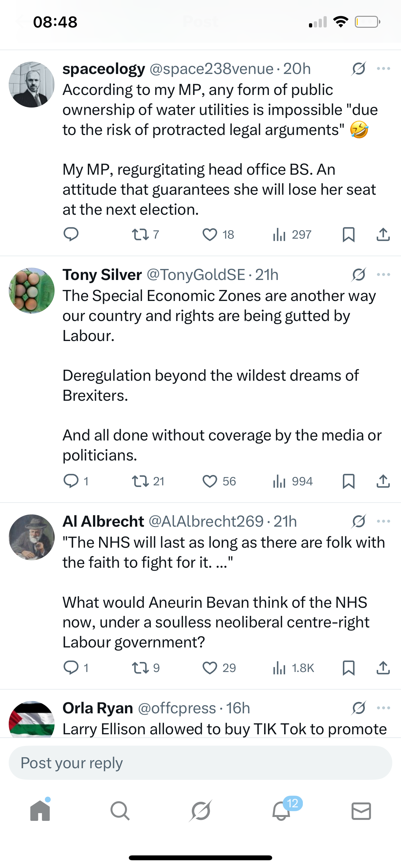This screenshot has height=868, width=401.
Task: Bookmark spaceology's post
Action: pos(348,234)
